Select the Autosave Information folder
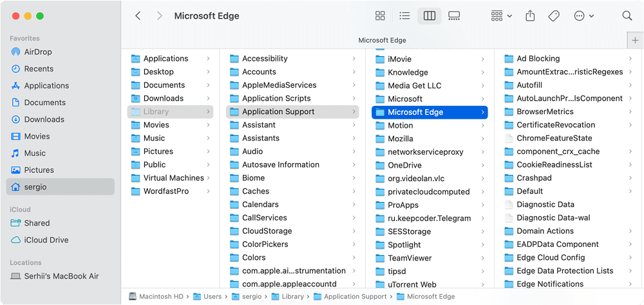Screen dimensions: 644x305 292,164
